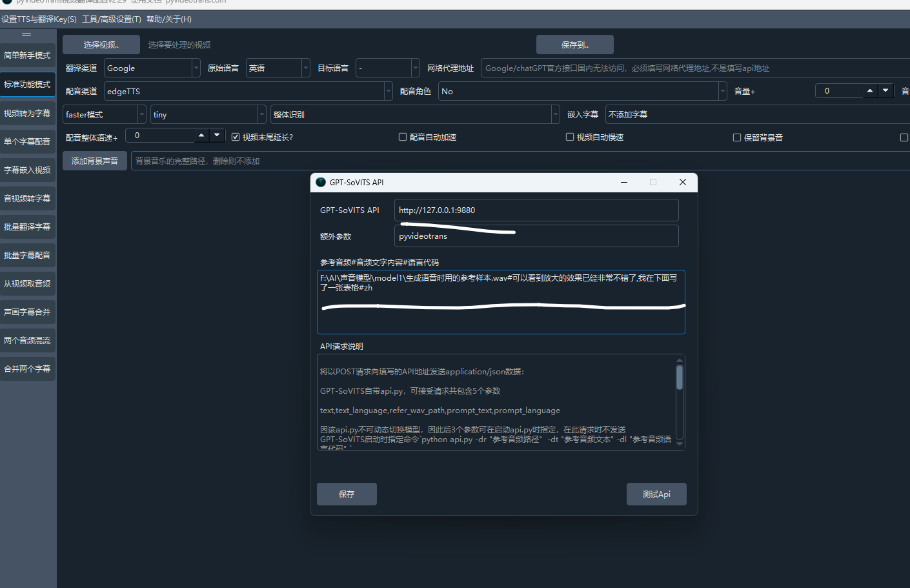Open the 帮助/关于 menu
The width and height of the screenshot is (910, 588).
coord(169,19)
